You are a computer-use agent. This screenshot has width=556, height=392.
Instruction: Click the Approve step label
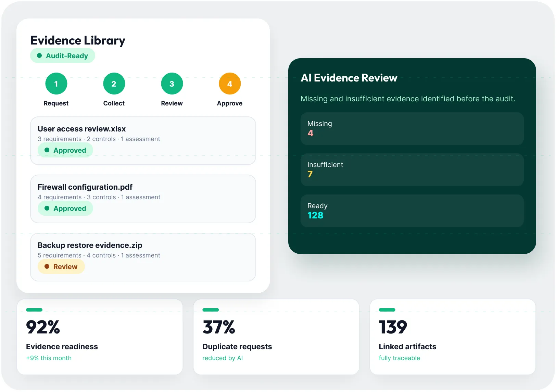230,103
